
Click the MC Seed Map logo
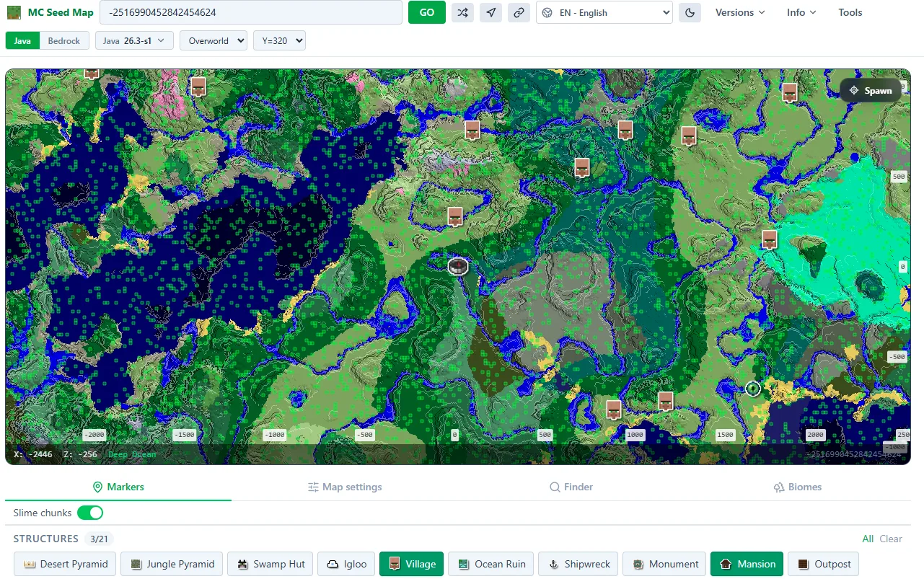point(50,12)
